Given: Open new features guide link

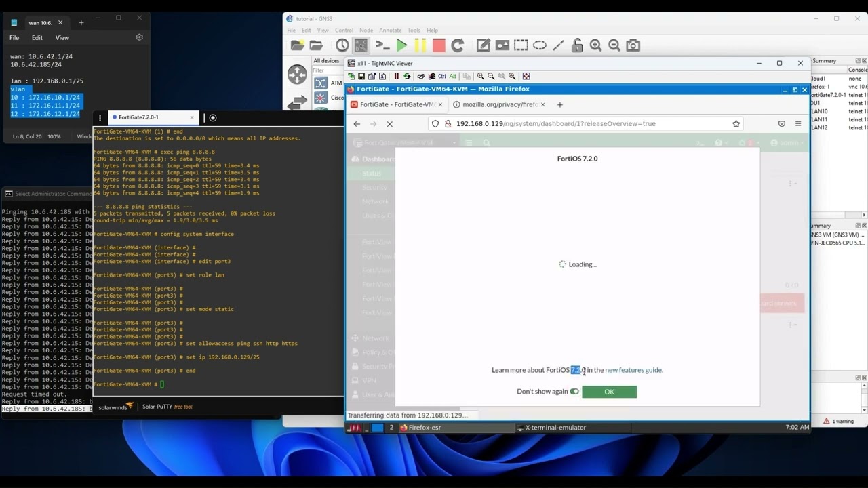Looking at the screenshot, I should tap(633, 370).
